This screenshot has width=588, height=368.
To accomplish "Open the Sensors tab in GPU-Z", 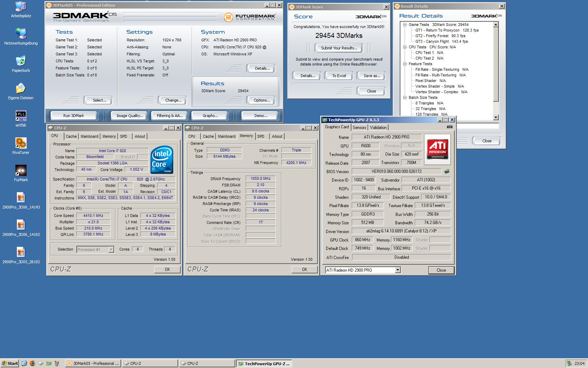I will [359, 128].
